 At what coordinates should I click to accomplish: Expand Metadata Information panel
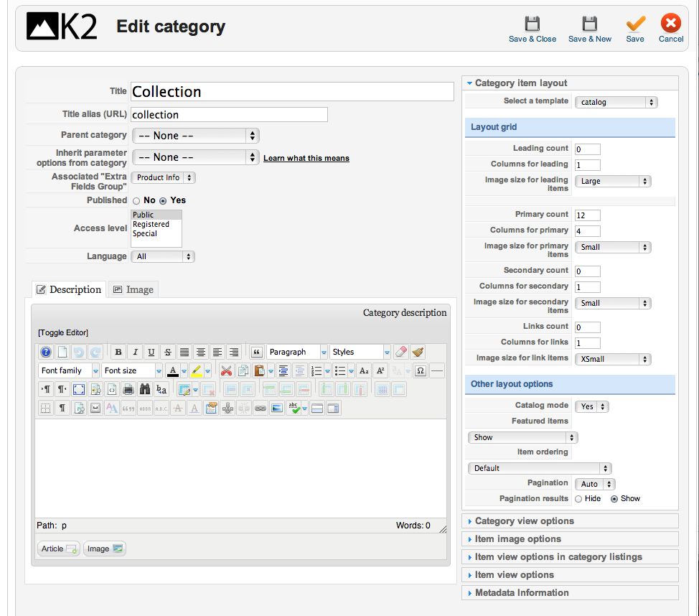point(570,593)
